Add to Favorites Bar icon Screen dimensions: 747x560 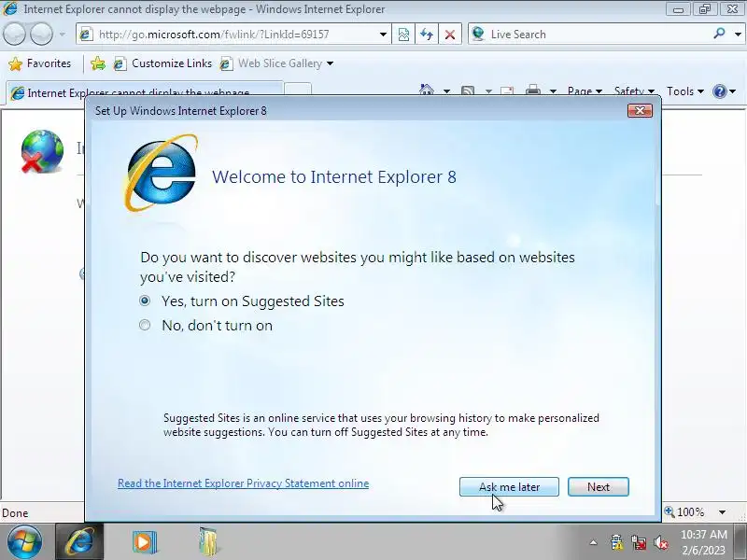tap(98, 63)
